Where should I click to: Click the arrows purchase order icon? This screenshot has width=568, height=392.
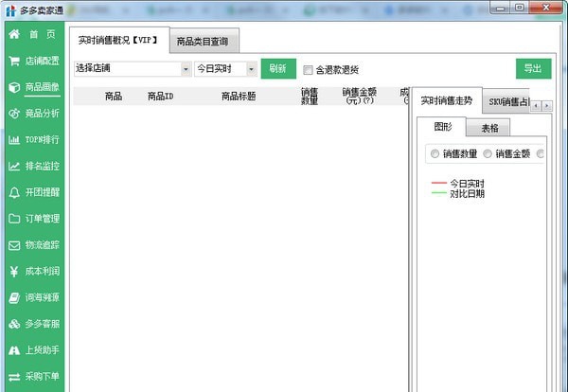point(14,377)
